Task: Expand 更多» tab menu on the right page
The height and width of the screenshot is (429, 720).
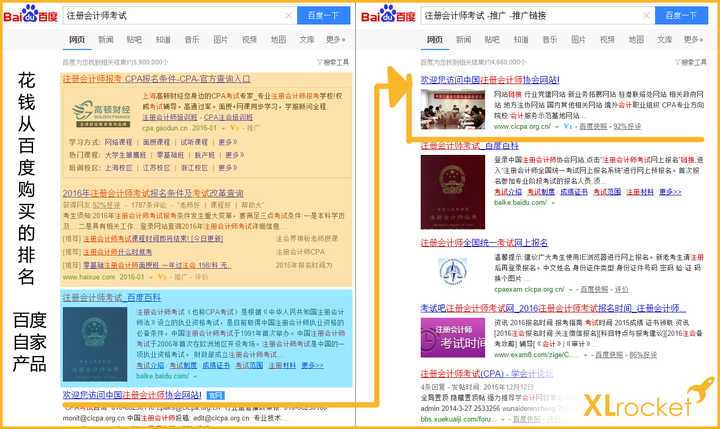Action: [x=693, y=40]
